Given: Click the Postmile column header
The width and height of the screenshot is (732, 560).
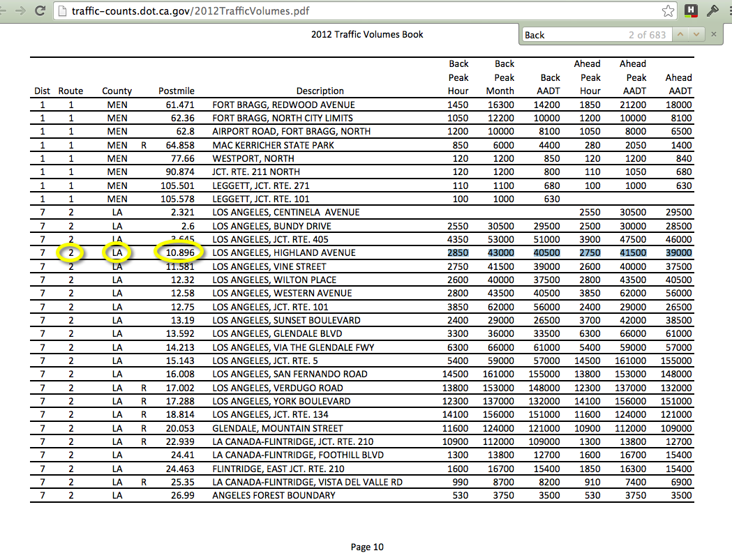Looking at the screenshot, I should (x=176, y=91).
